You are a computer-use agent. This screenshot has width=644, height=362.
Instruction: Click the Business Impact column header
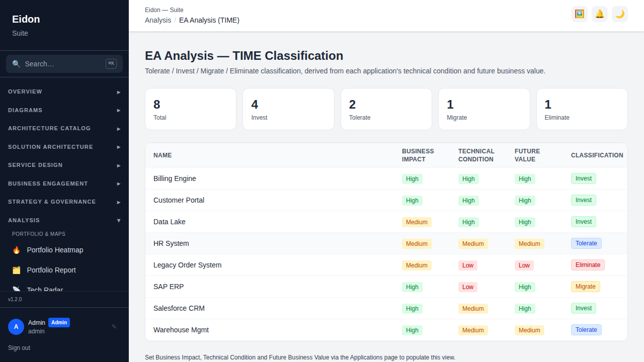418,155
